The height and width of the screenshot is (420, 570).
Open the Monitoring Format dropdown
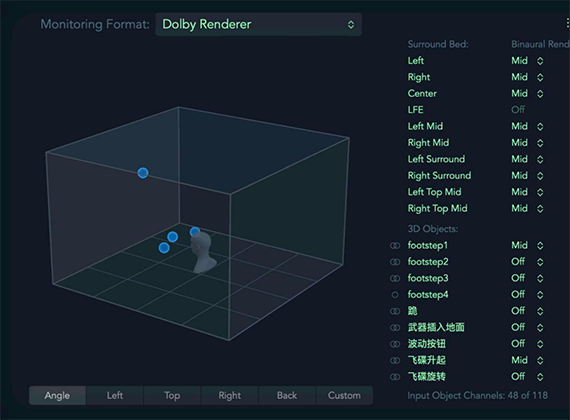coord(258,24)
